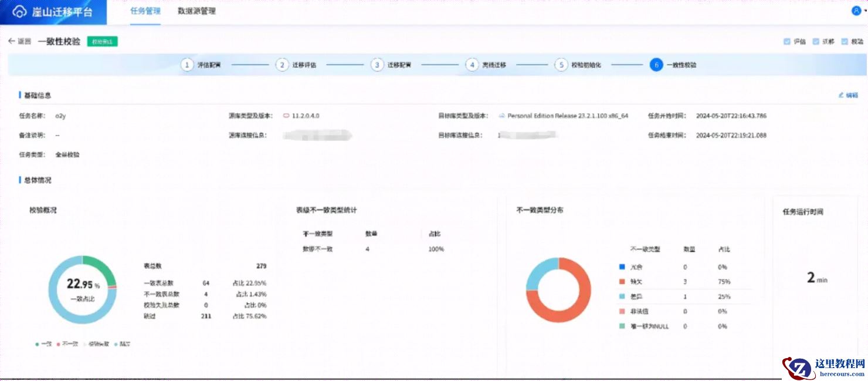Click the 表总数 value 279
Screen dimensions: 868x381
point(261,266)
